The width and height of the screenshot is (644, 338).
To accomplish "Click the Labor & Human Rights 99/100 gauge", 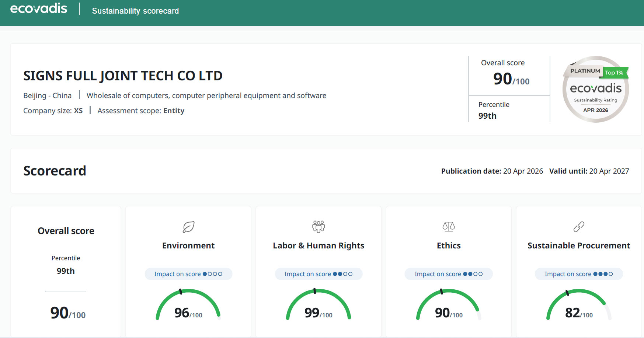I will (x=318, y=305).
